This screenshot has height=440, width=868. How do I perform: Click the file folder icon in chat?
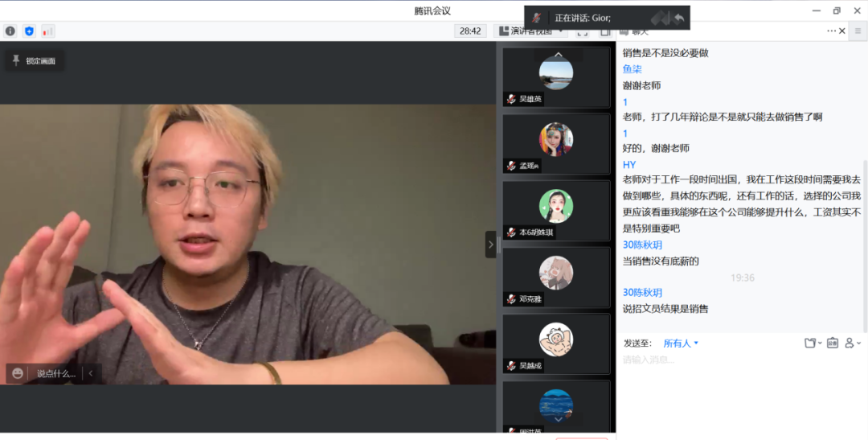click(x=811, y=343)
